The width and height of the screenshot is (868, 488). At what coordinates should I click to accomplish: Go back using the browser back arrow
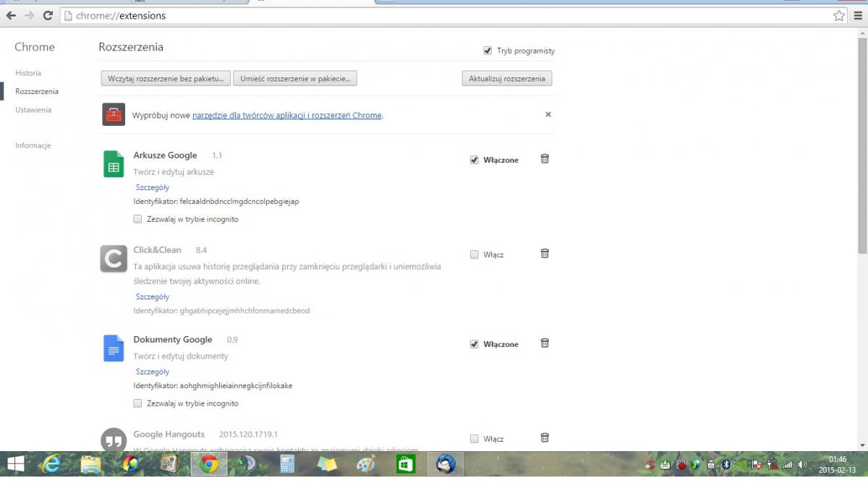point(11,15)
